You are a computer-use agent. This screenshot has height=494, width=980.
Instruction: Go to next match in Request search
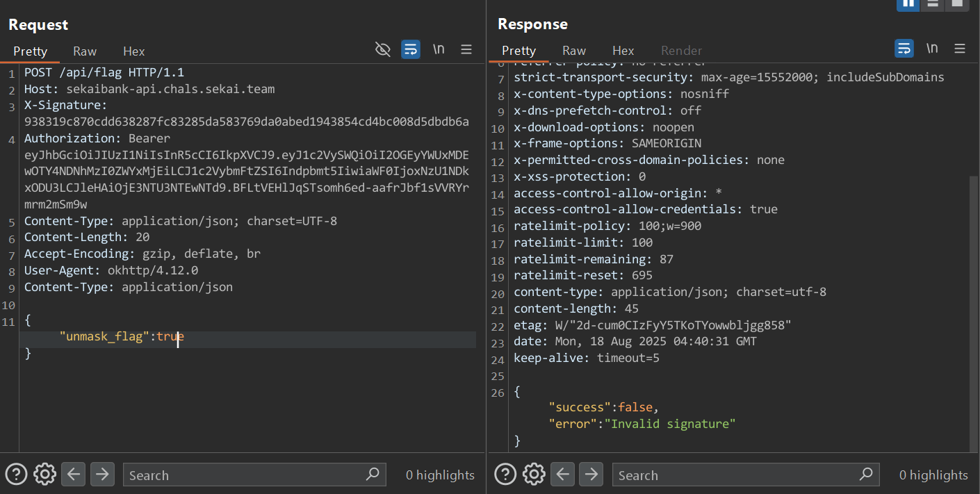102,475
